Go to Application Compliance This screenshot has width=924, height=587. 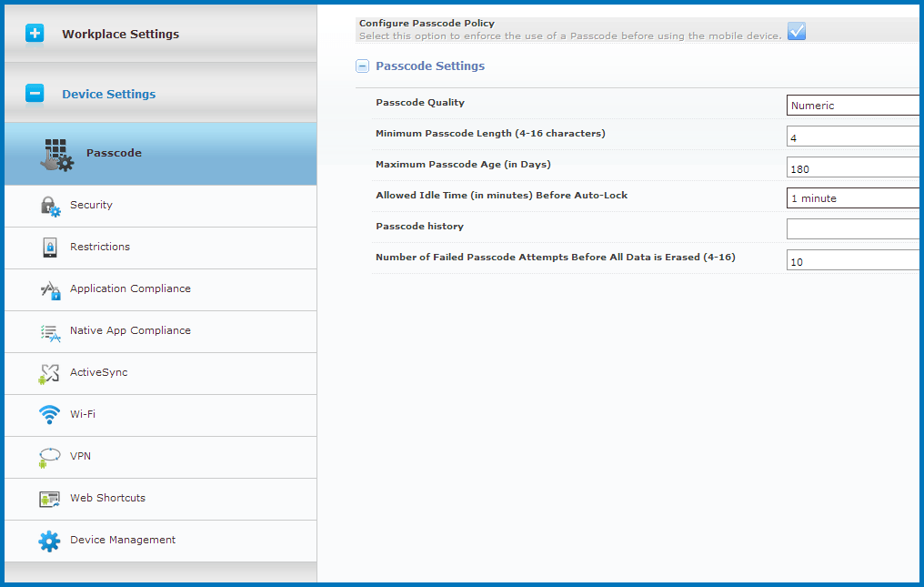coord(160,290)
